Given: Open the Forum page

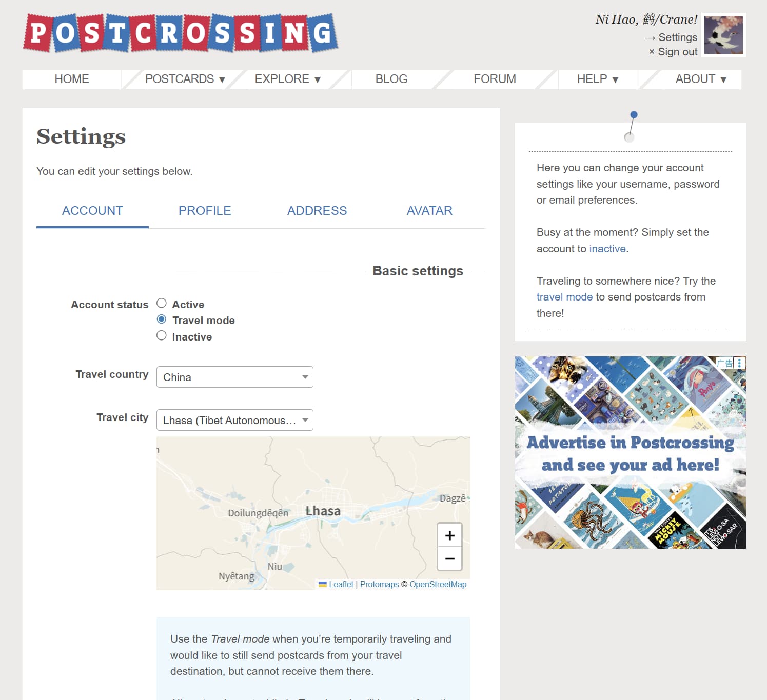Looking at the screenshot, I should click(495, 79).
